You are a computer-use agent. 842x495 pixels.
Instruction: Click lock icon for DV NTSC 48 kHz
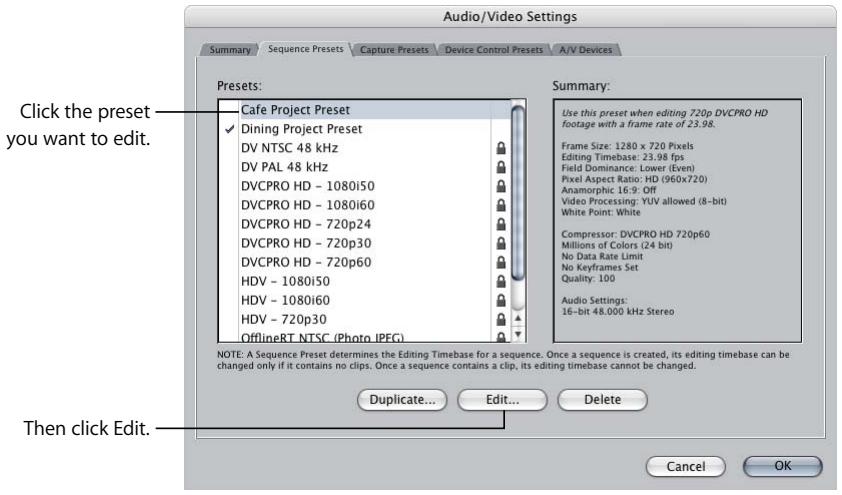pos(500,148)
